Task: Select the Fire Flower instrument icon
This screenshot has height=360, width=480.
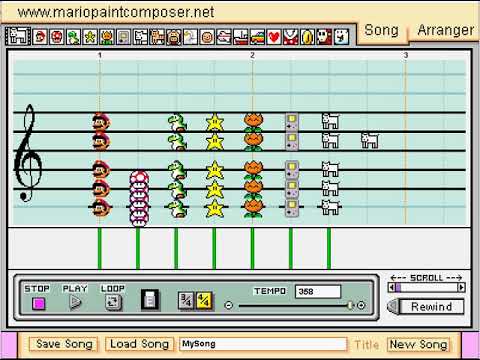Action: (107, 37)
